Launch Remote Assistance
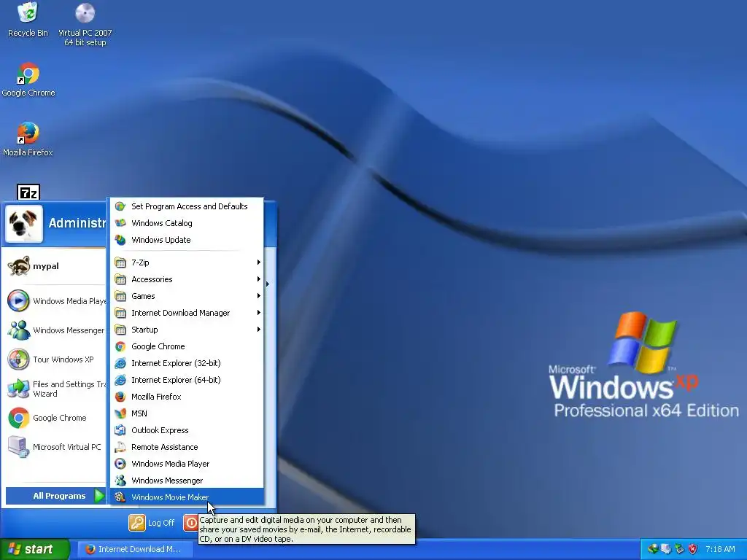The image size is (747, 560). coord(187,447)
